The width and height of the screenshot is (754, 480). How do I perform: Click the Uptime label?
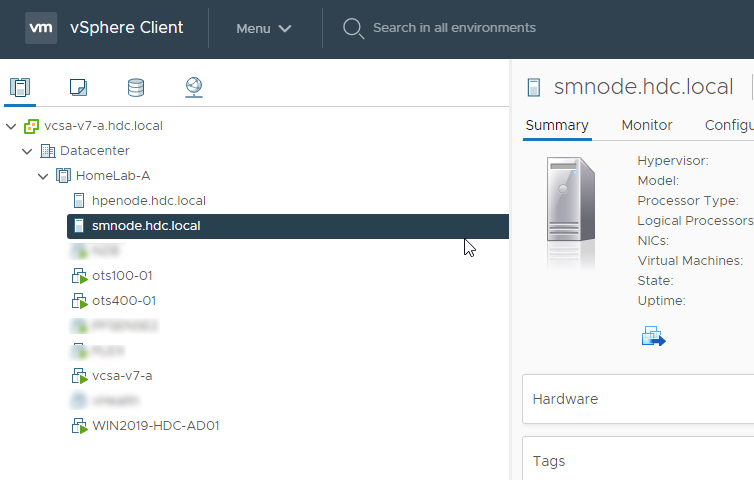click(661, 301)
